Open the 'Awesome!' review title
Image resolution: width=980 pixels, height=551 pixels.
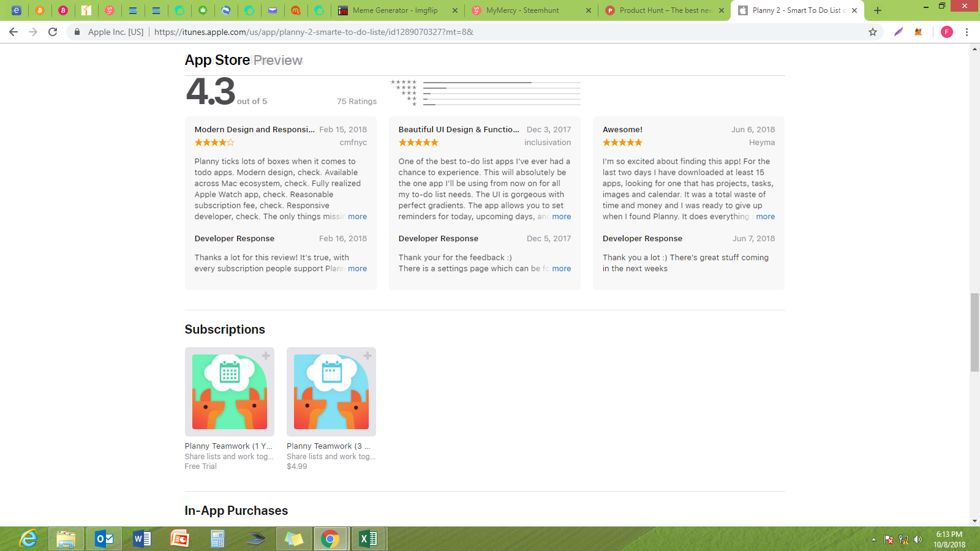(623, 130)
